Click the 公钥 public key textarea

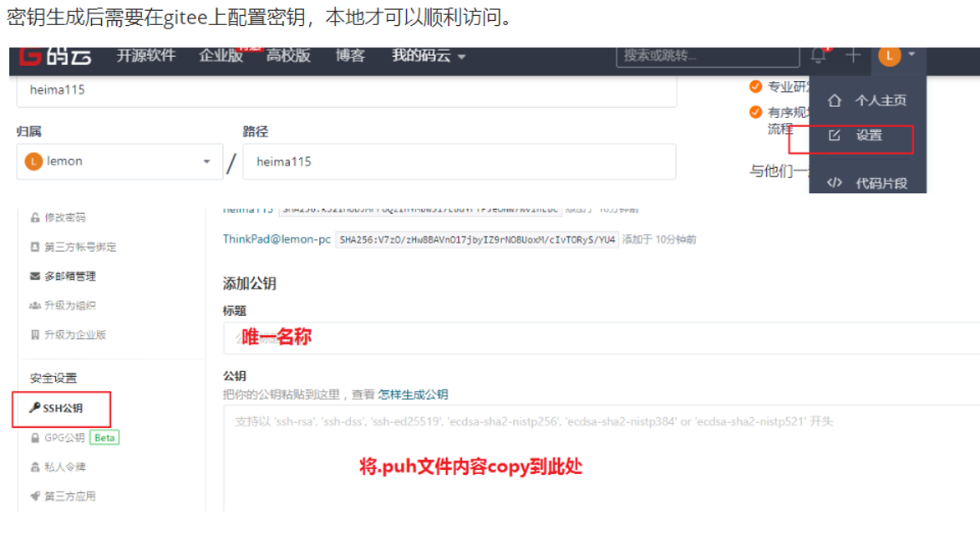click(x=602, y=458)
